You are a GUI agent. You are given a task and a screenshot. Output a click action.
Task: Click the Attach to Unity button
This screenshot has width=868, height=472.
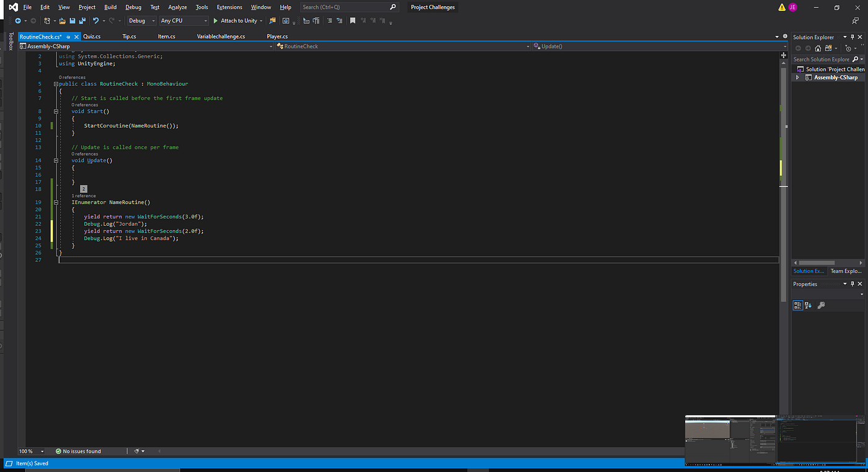(x=238, y=20)
